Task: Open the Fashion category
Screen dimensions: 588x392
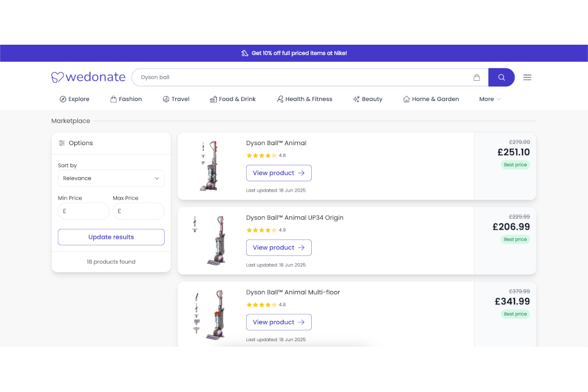Action: (x=126, y=99)
